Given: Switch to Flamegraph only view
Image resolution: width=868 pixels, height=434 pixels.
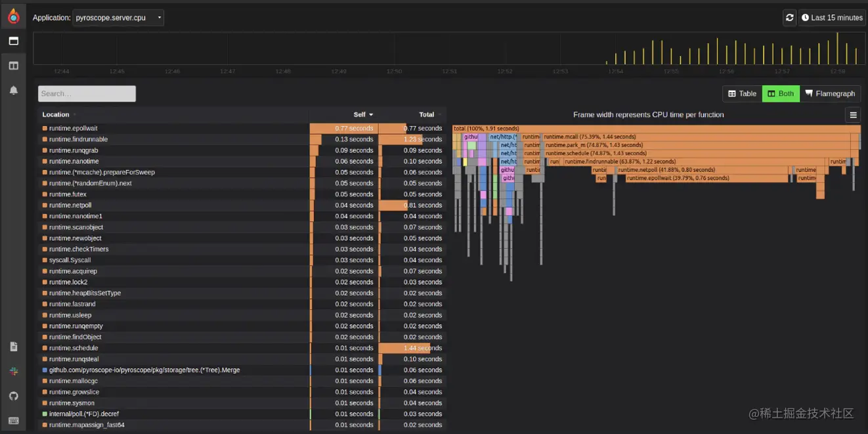Looking at the screenshot, I should [x=830, y=94].
